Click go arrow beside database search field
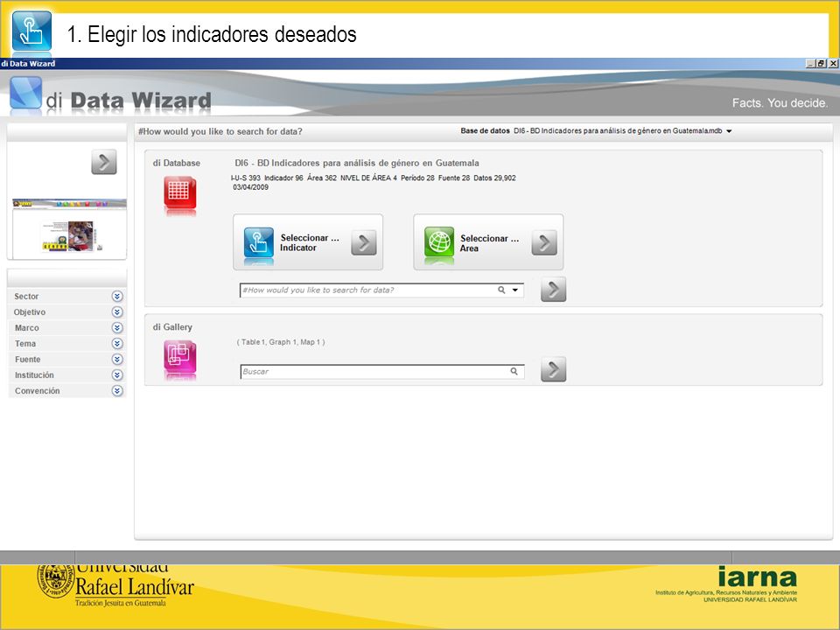 pyautogui.click(x=553, y=290)
